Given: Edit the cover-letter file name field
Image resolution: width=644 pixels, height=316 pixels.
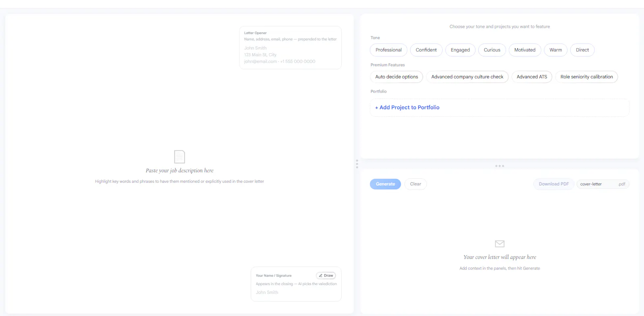Looking at the screenshot, I should click(x=598, y=184).
